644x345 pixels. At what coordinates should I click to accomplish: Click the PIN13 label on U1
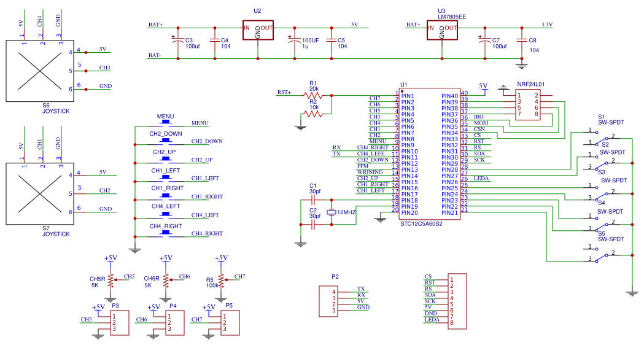coord(409,169)
